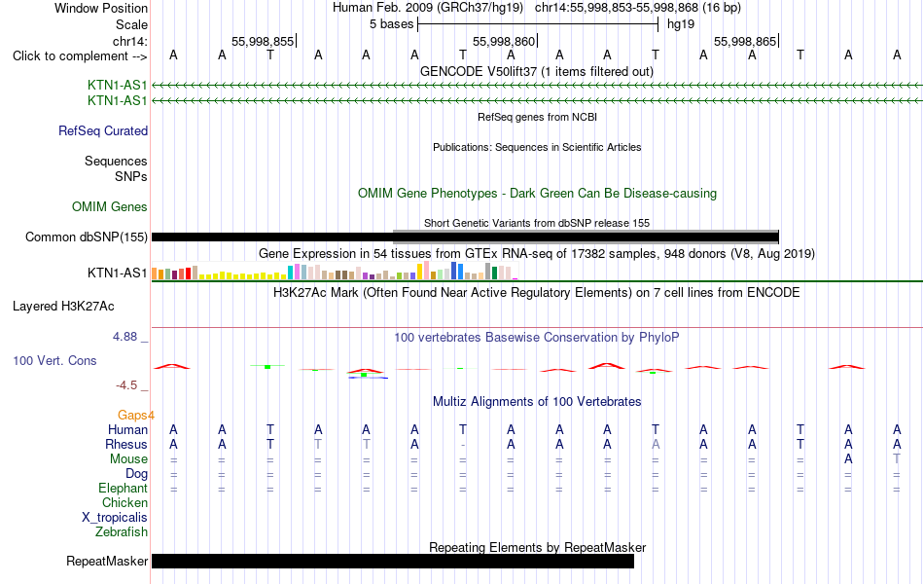Click the Layered H3K27Ac label

(x=63, y=307)
